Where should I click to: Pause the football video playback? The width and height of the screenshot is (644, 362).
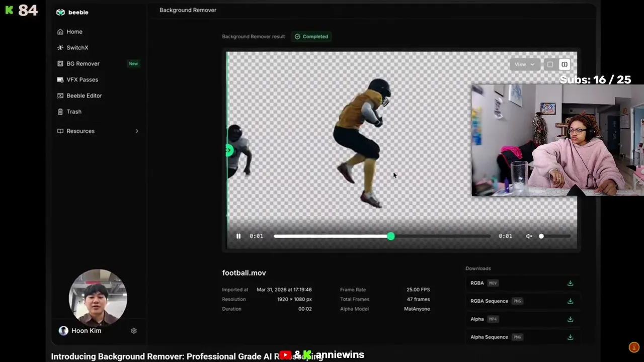pyautogui.click(x=238, y=236)
